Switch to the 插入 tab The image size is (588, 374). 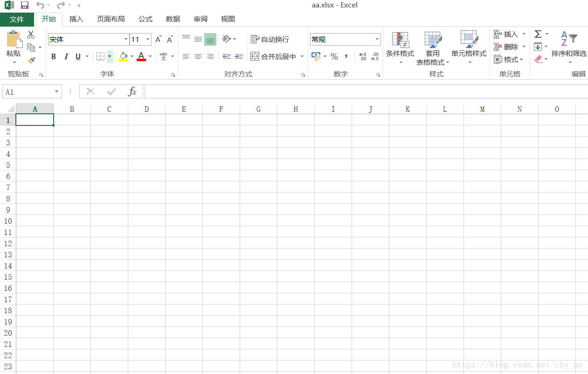tap(76, 19)
